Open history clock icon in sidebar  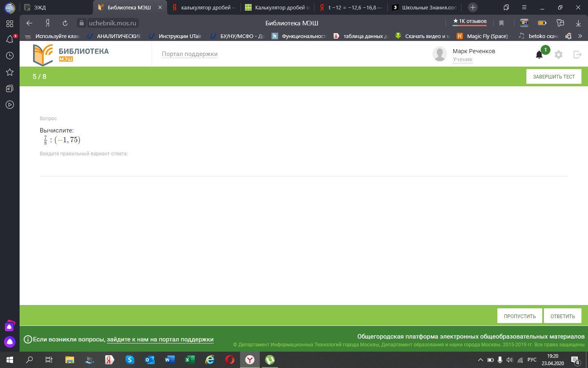pyautogui.click(x=10, y=56)
